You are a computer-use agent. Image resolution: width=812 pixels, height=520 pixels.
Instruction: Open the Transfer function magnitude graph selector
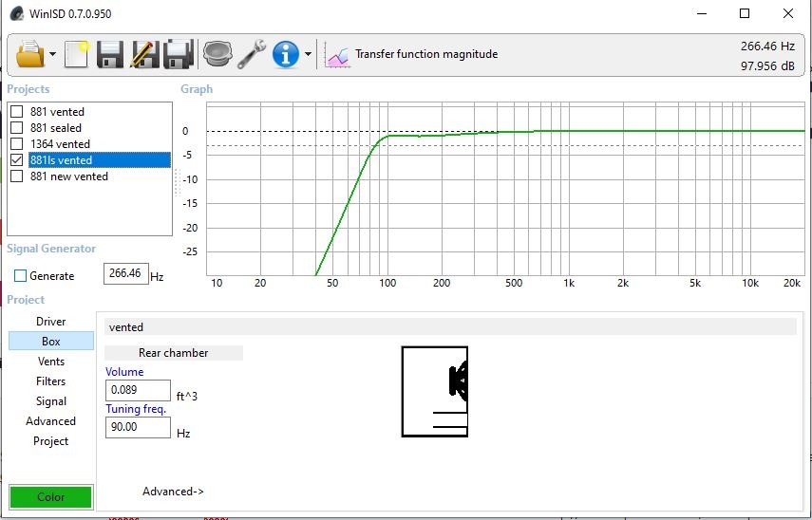(426, 54)
